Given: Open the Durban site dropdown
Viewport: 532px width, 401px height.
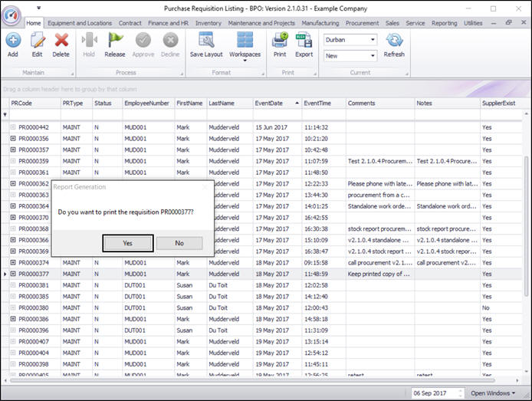Looking at the screenshot, I should click(373, 39).
